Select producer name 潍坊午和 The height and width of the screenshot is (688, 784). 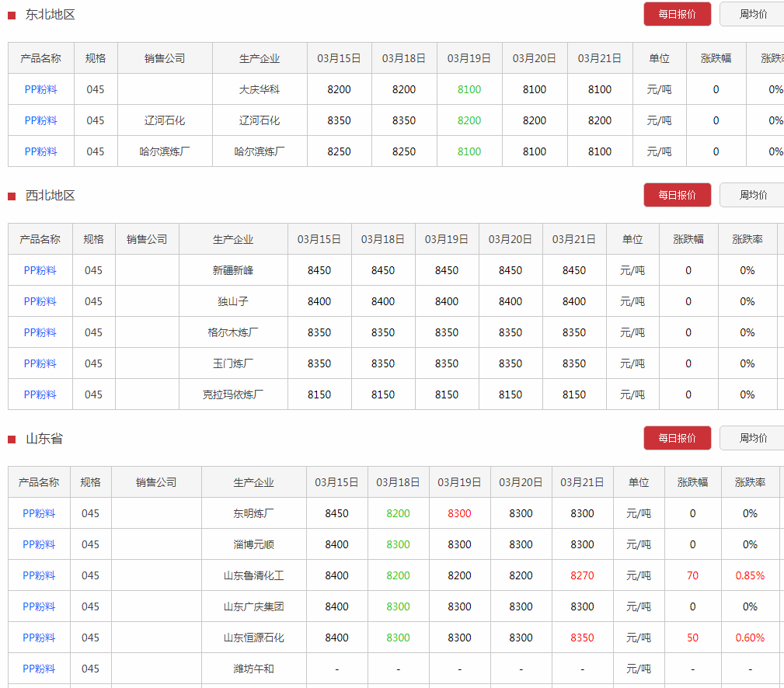coord(253,669)
